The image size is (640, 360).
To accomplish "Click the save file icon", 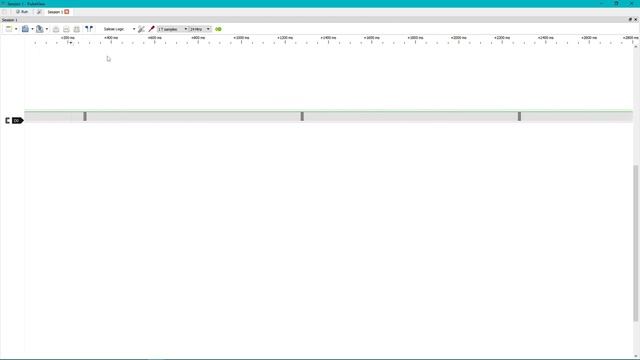I will tap(39, 29).
